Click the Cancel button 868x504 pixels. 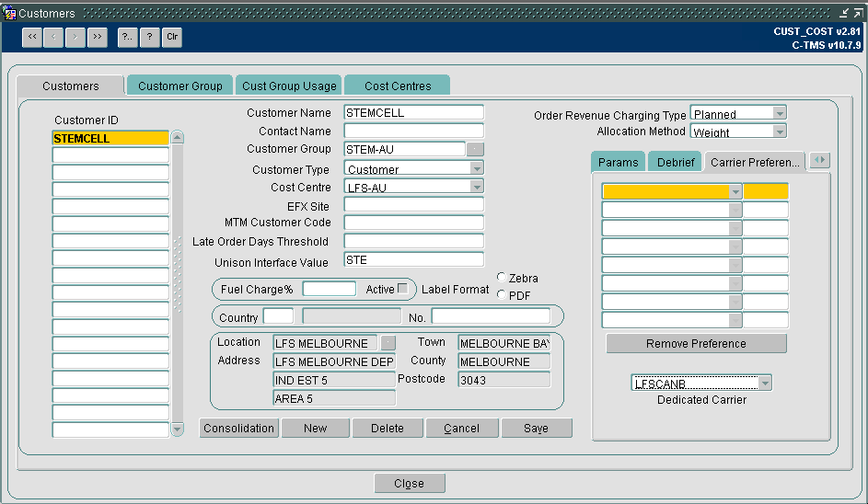462,429
